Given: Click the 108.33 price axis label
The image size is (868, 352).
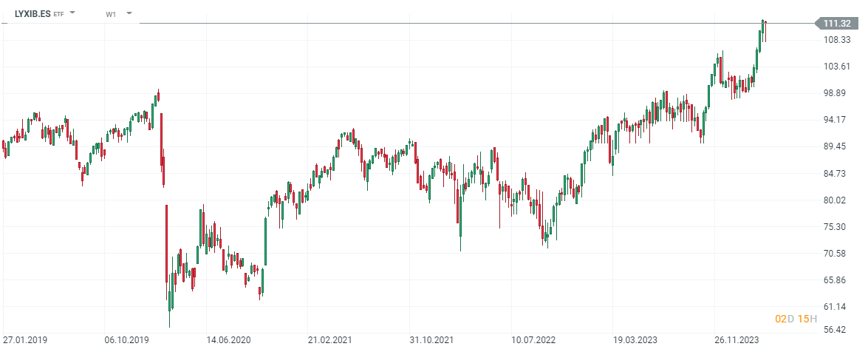Looking at the screenshot, I should point(838,40).
